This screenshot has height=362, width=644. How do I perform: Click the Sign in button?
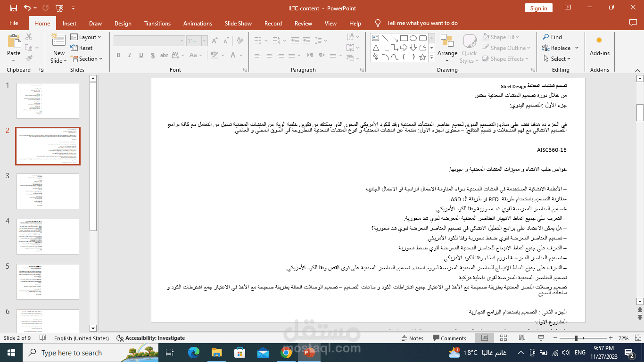point(538,8)
